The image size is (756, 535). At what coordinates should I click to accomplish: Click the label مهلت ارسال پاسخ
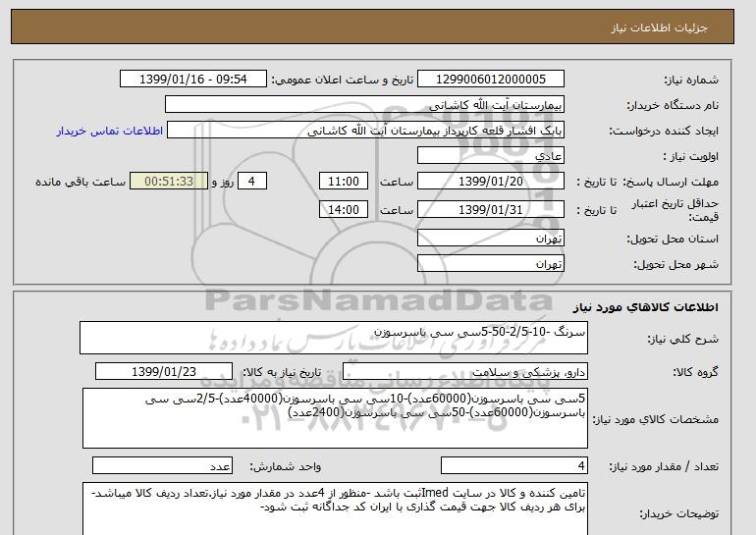tap(671, 182)
